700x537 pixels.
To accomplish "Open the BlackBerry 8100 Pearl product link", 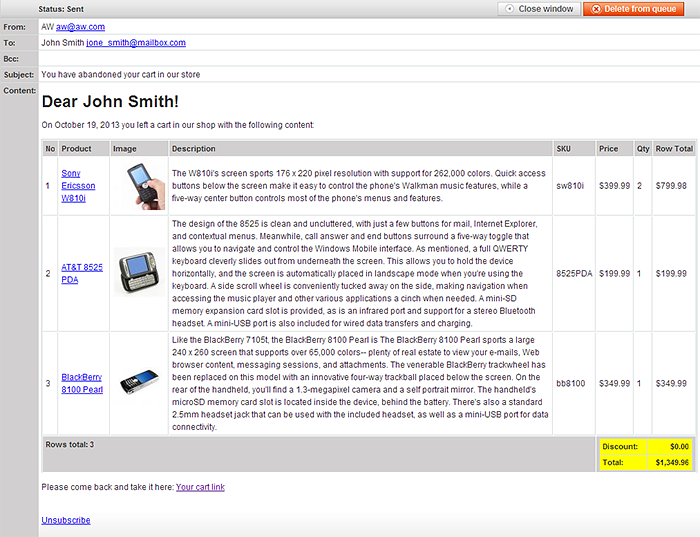I will click(82, 383).
